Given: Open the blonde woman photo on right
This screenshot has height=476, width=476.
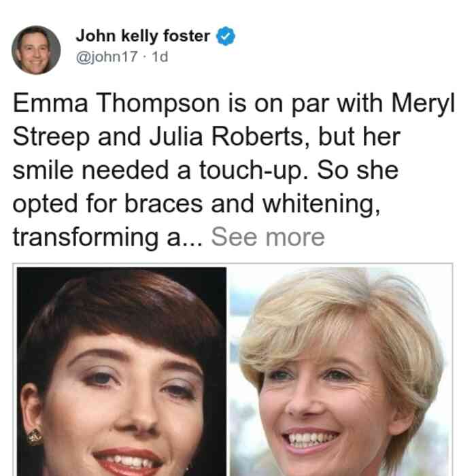Looking at the screenshot, I should (339, 371).
